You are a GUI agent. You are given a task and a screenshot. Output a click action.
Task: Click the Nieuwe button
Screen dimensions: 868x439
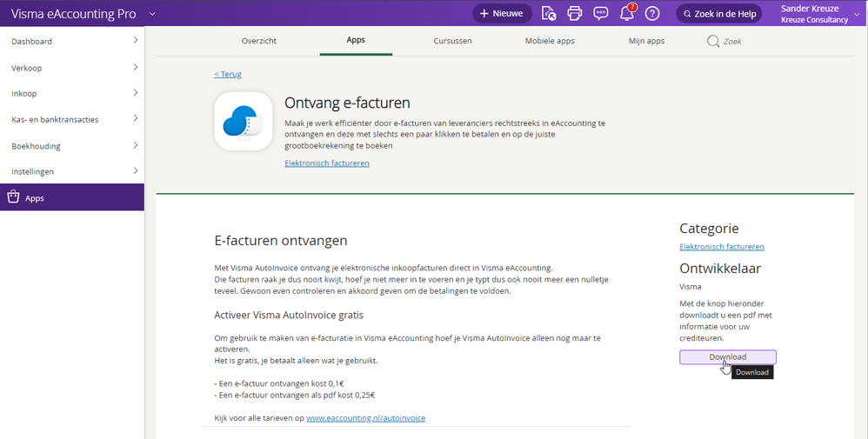point(502,13)
